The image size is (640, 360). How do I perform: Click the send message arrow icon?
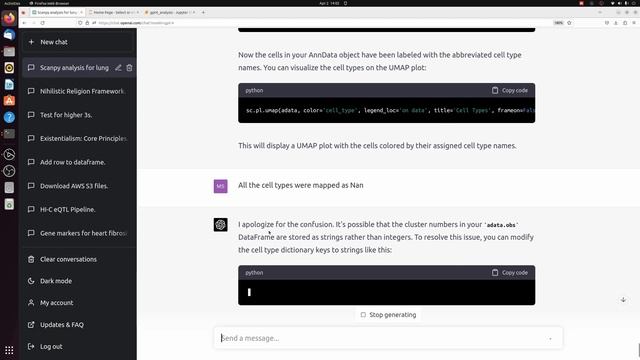pos(550,338)
